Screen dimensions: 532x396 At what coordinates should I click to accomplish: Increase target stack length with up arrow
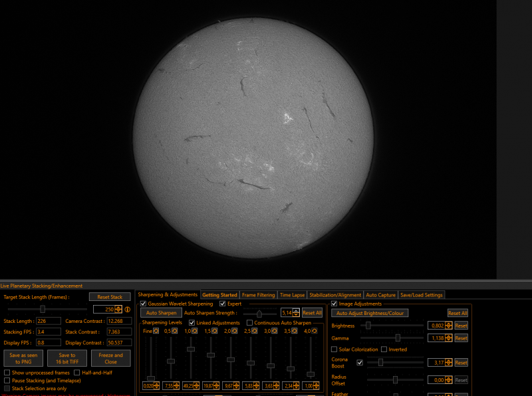pyautogui.click(x=118, y=308)
